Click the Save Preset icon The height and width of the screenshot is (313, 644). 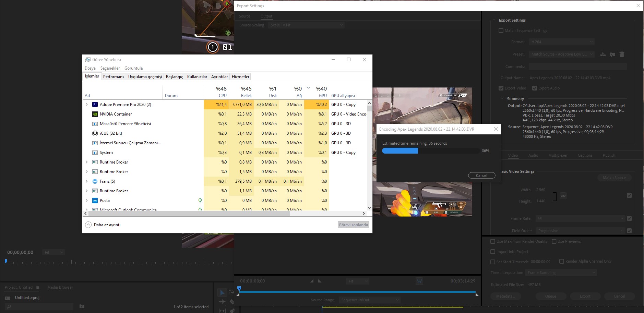(x=603, y=54)
